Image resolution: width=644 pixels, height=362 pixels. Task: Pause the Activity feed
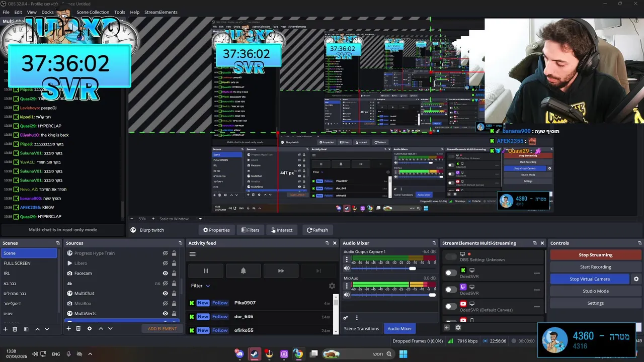(x=206, y=270)
